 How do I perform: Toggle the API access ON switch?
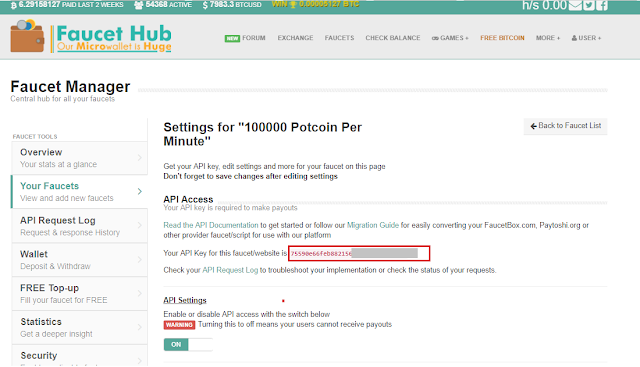tap(188, 345)
